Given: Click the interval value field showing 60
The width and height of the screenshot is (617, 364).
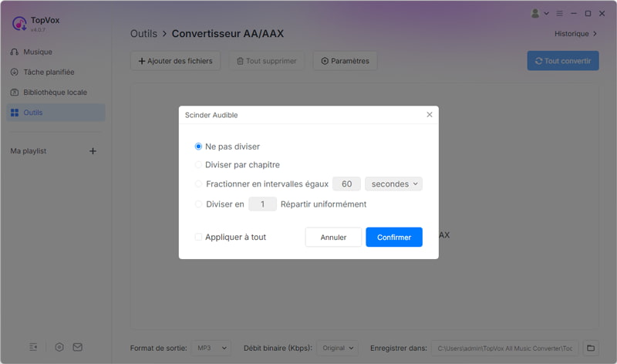Looking at the screenshot, I should (x=347, y=184).
